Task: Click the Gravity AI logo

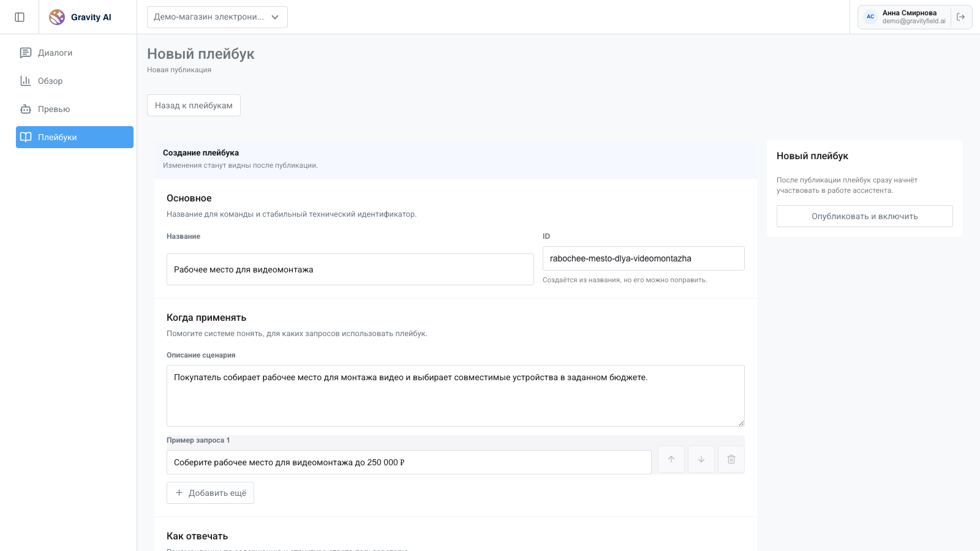Action: 80,17
